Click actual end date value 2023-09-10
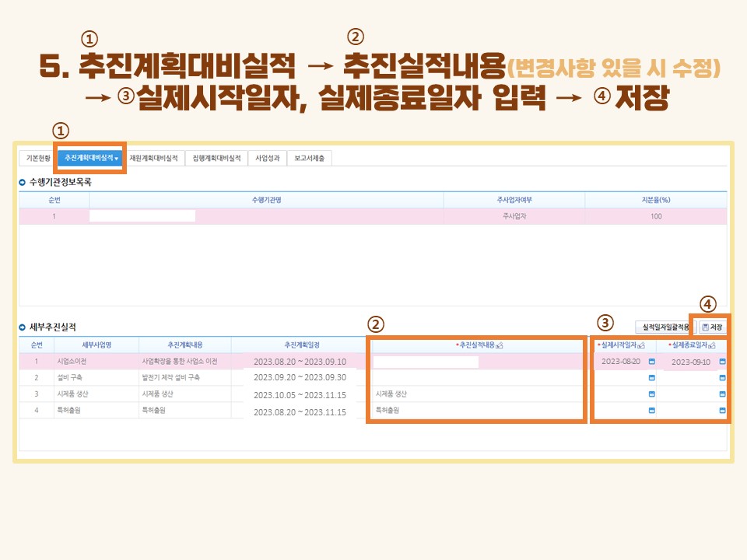Image resolution: width=747 pixels, height=560 pixels. 691,362
